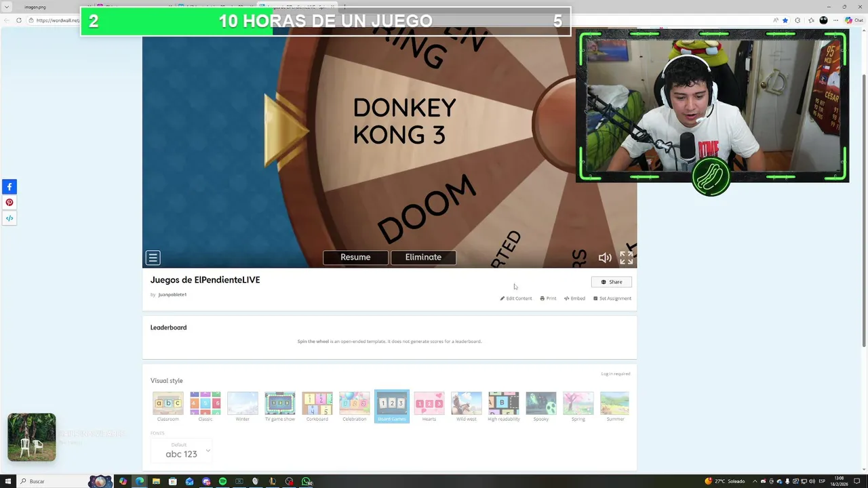This screenshot has height=488, width=868.
Task: Select the Board Games style thumbnail
Action: [x=392, y=406]
